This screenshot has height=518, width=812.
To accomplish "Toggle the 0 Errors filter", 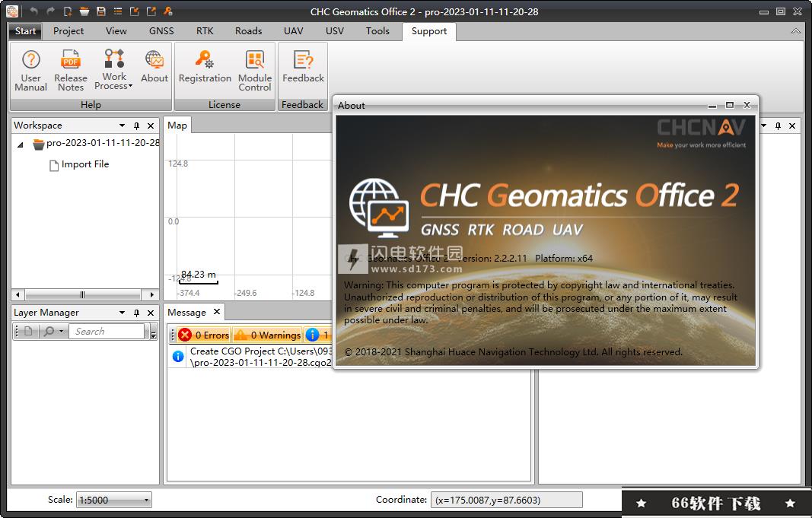I will [203, 335].
